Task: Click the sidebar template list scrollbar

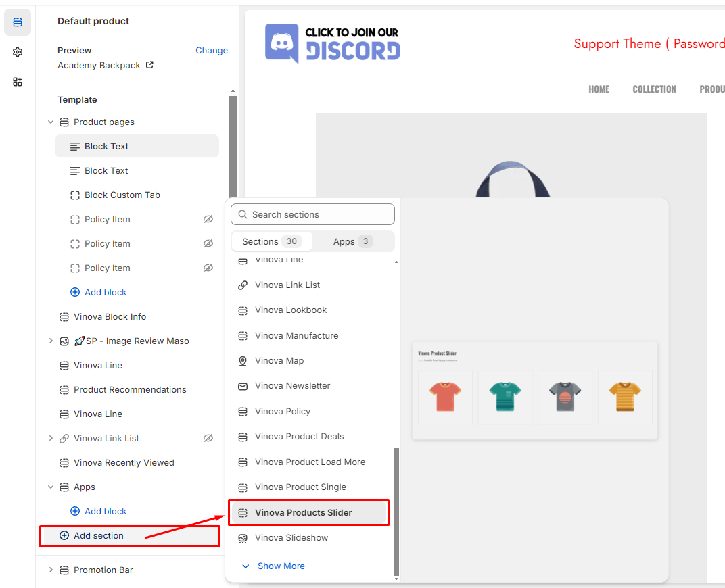Action: [233, 148]
